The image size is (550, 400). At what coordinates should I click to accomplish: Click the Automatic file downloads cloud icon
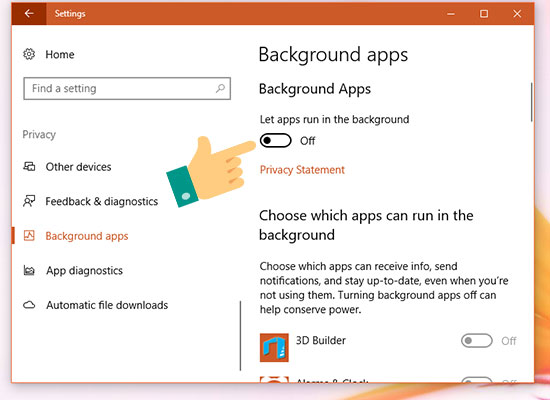pos(29,305)
